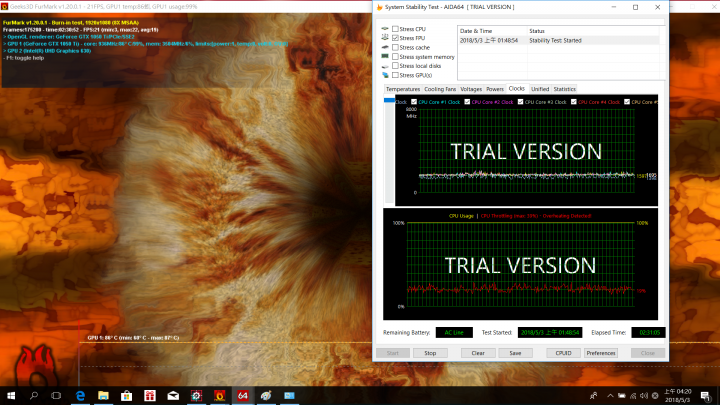Open Microsoft Store from the taskbar
Screen dimensions: 720x405
point(127,395)
